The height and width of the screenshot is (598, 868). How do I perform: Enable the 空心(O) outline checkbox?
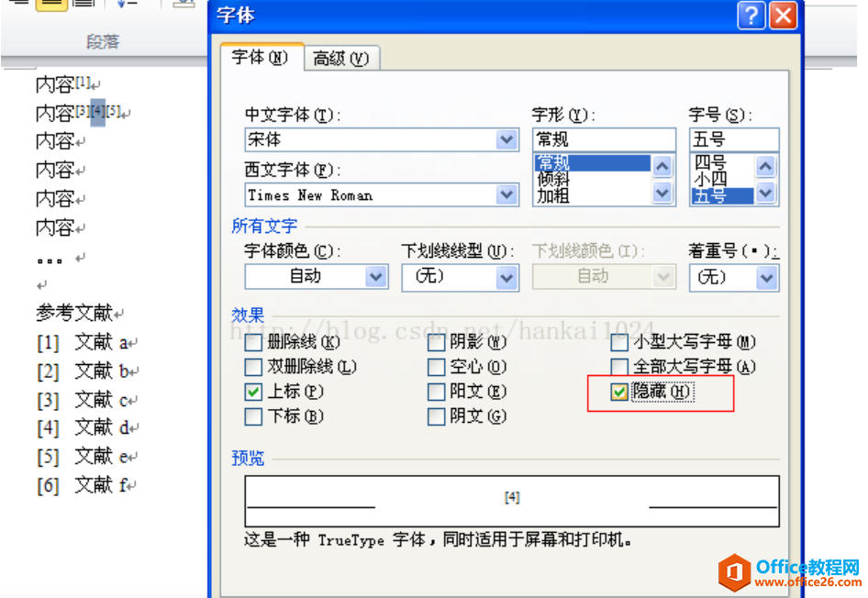436,367
